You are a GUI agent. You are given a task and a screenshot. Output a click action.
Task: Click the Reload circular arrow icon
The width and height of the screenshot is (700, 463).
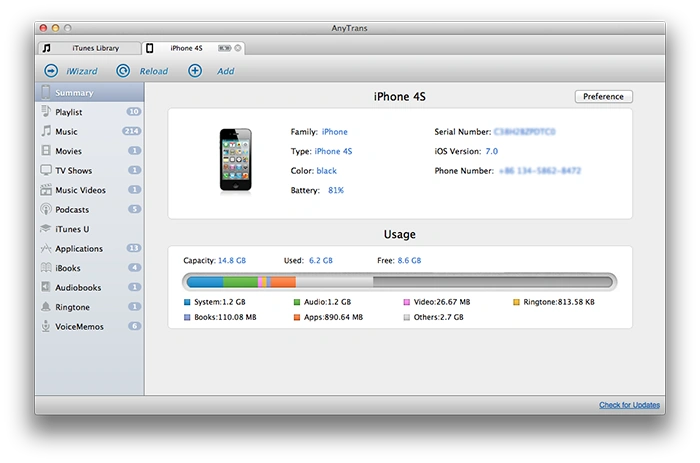pos(123,71)
